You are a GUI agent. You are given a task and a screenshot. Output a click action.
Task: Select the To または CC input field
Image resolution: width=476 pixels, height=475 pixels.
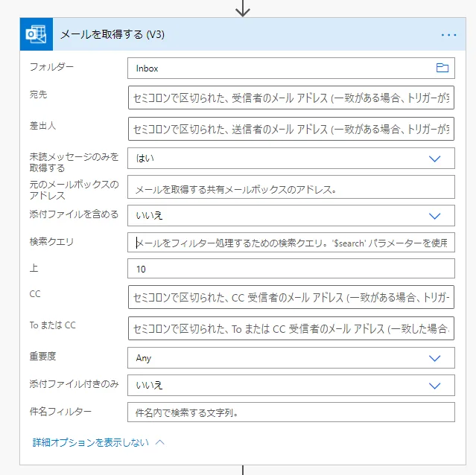[x=291, y=328]
